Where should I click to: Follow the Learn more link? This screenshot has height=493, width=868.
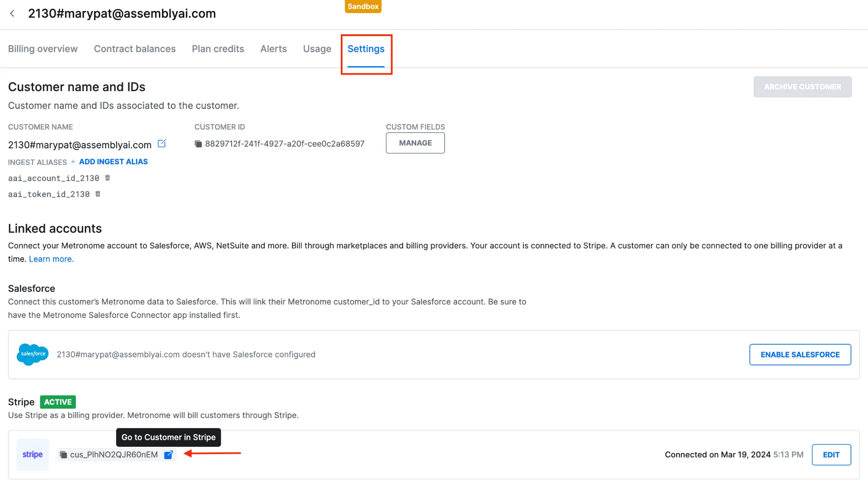51,259
